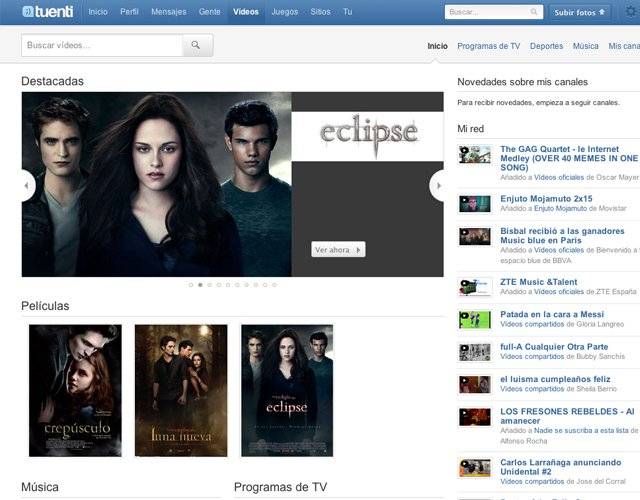Open Juegos in top navigation
This screenshot has height=500, width=640.
coord(284,12)
